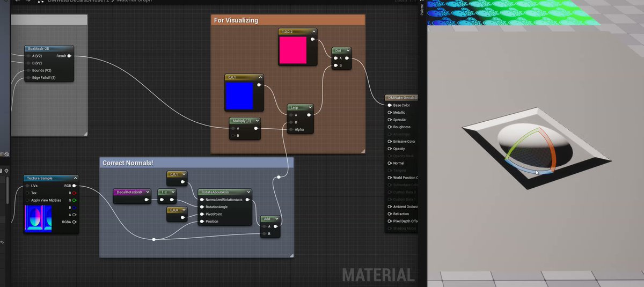The width and height of the screenshot is (644, 287).
Task: Click the Roughness pin on material output
Action: tap(390, 127)
